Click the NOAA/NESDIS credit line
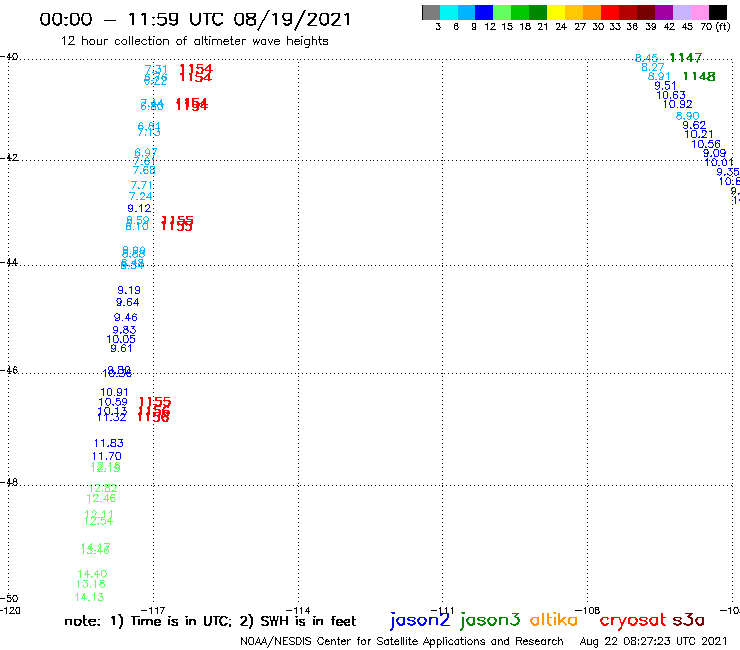This screenshot has width=740, height=650. 402,641
